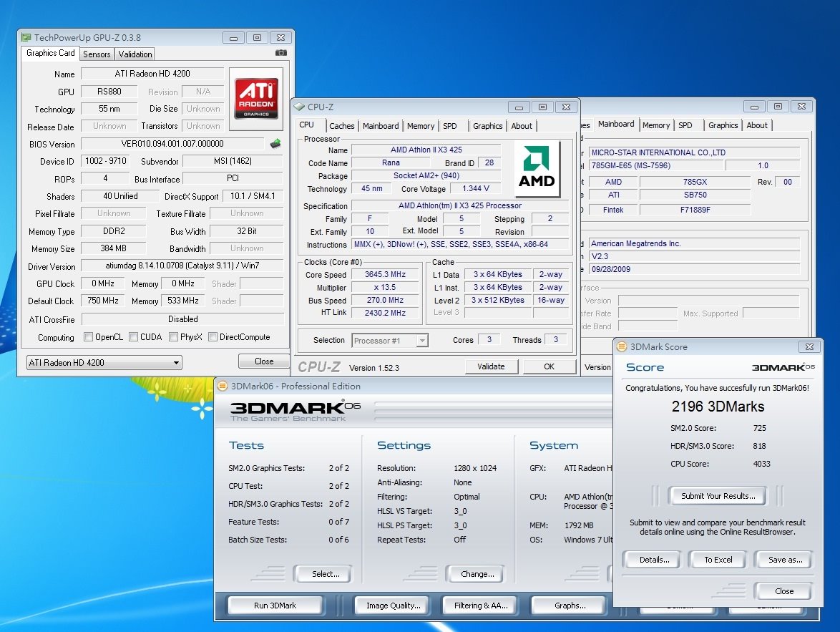
Task: Click the GPU-Z screenshot camera icon
Action: pyautogui.click(x=280, y=52)
